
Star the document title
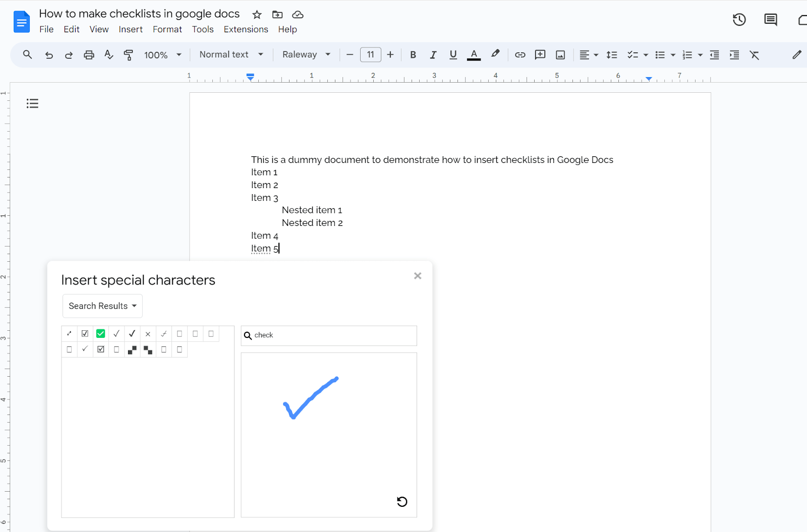coord(257,15)
